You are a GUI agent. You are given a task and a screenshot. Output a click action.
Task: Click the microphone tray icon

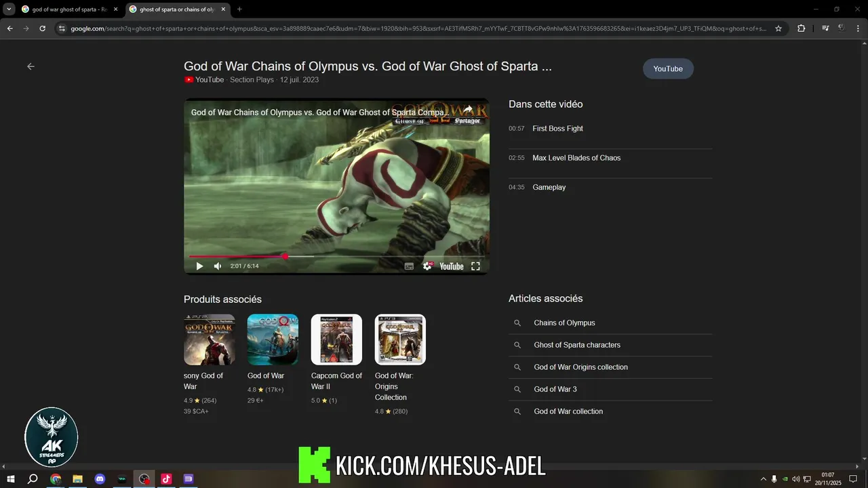774,479
